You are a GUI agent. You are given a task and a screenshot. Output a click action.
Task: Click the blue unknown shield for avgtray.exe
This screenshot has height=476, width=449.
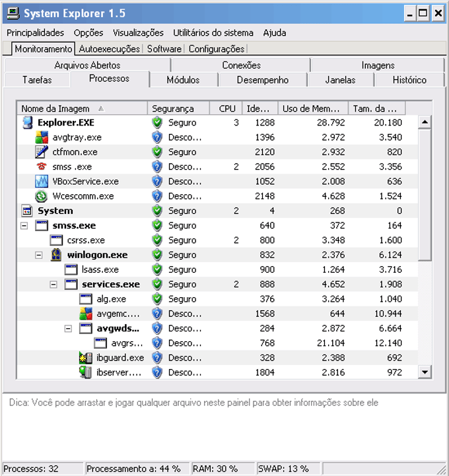click(x=157, y=137)
